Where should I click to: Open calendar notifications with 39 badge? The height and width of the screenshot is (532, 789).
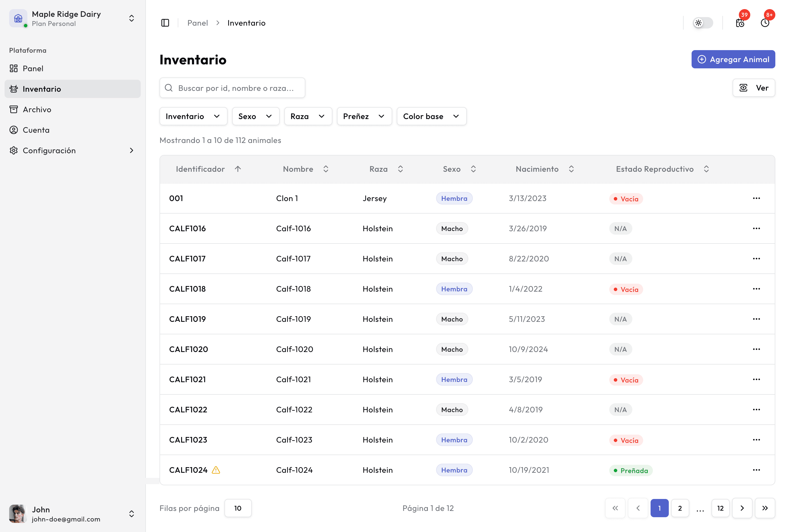(x=740, y=23)
